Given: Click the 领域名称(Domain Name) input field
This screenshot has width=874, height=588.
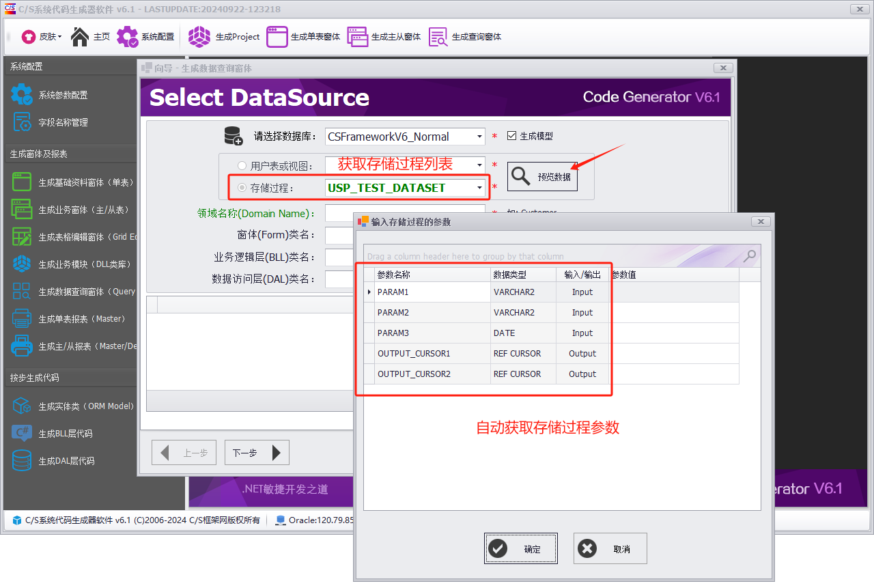Looking at the screenshot, I should click(405, 213).
